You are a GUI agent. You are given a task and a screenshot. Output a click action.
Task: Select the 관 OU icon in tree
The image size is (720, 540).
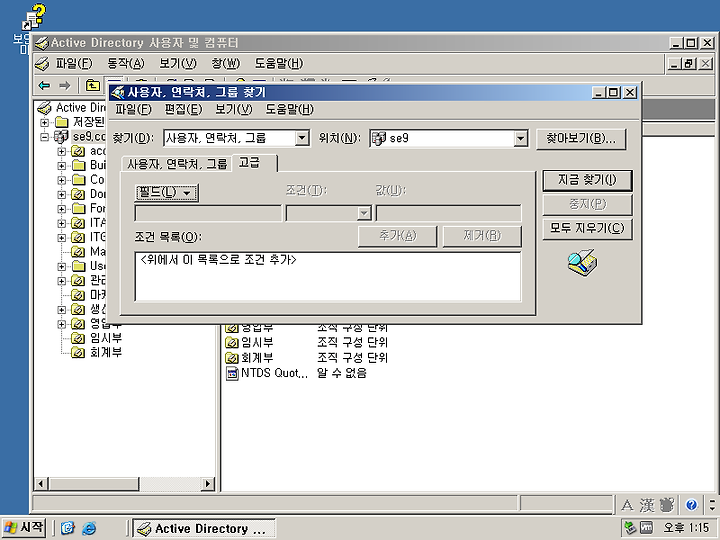click(79, 281)
